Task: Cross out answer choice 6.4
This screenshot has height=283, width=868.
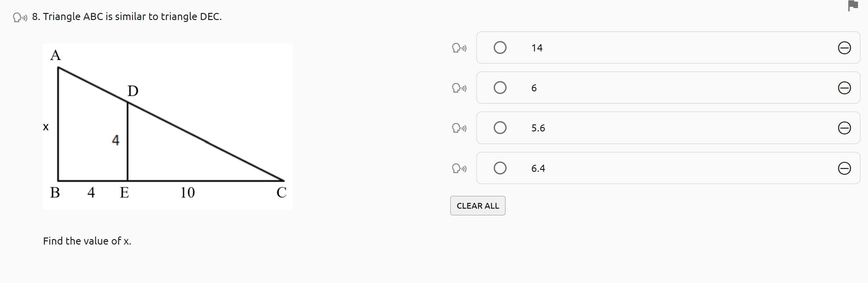Action: point(844,168)
